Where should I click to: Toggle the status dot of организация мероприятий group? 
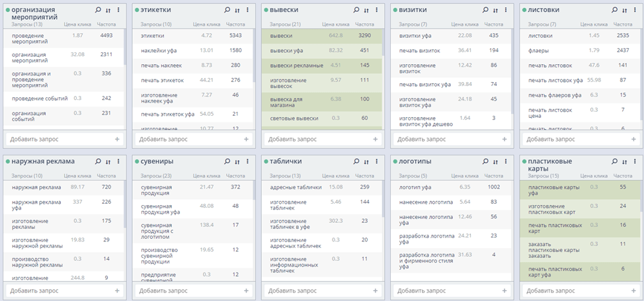(7, 11)
